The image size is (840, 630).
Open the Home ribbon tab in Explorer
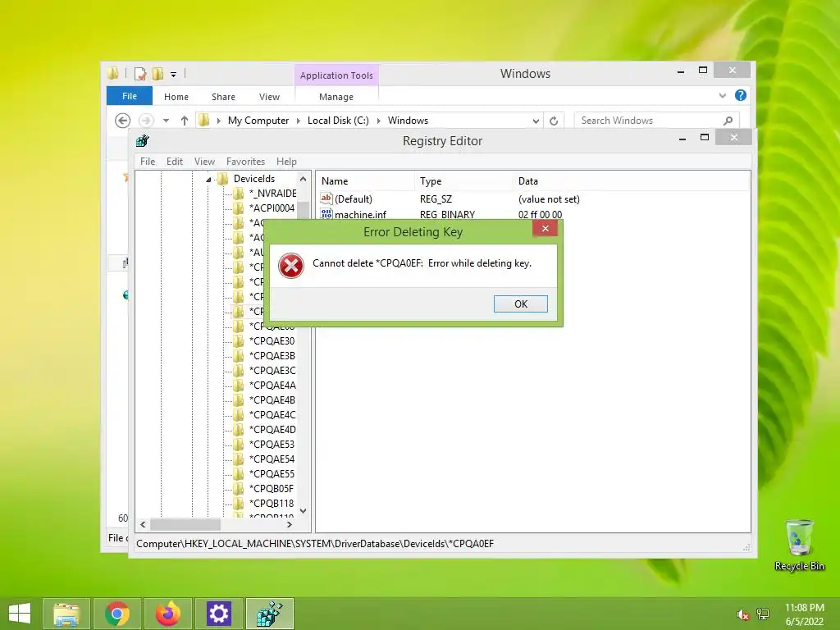click(176, 97)
